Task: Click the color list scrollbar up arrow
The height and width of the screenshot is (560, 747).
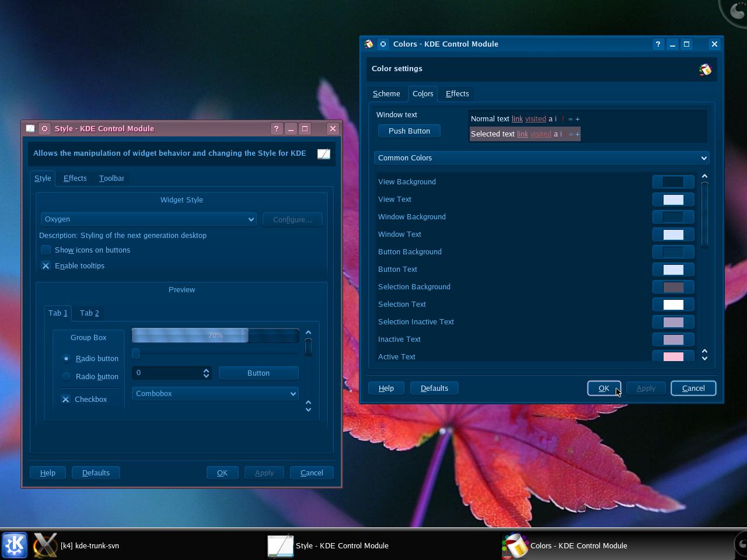Action: pyautogui.click(x=704, y=176)
